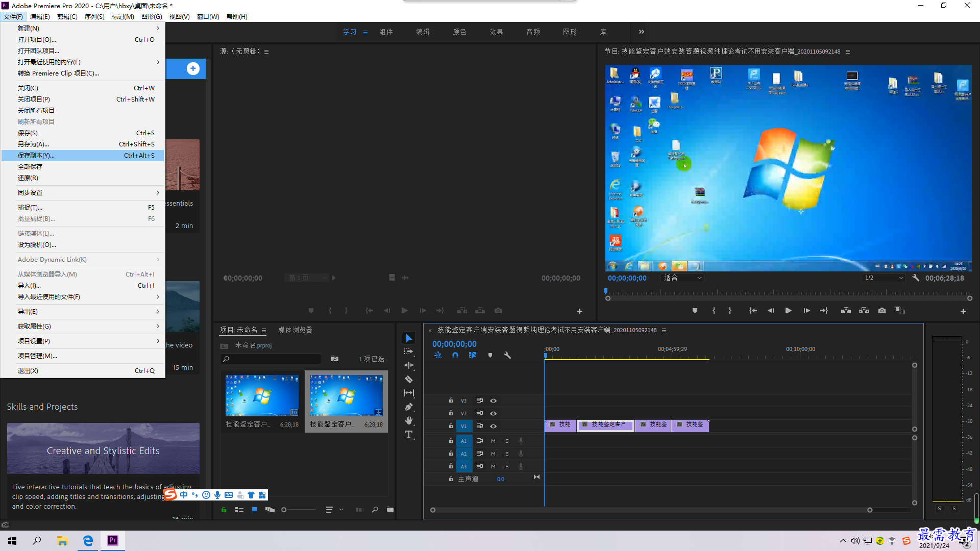Viewport: 980px width, 551px height.
Task: Click the project panel search field
Action: click(x=272, y=359)
